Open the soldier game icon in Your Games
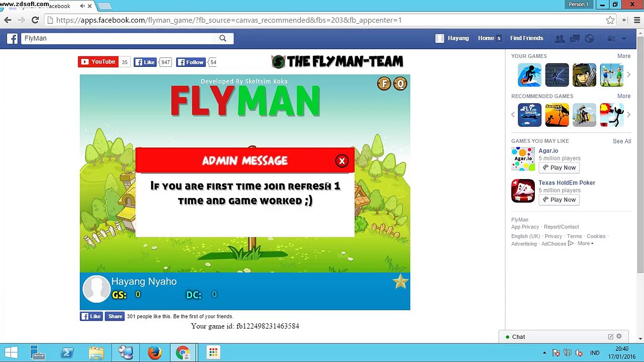The height and width of the screenshot is (362, 644). [584, 75]
